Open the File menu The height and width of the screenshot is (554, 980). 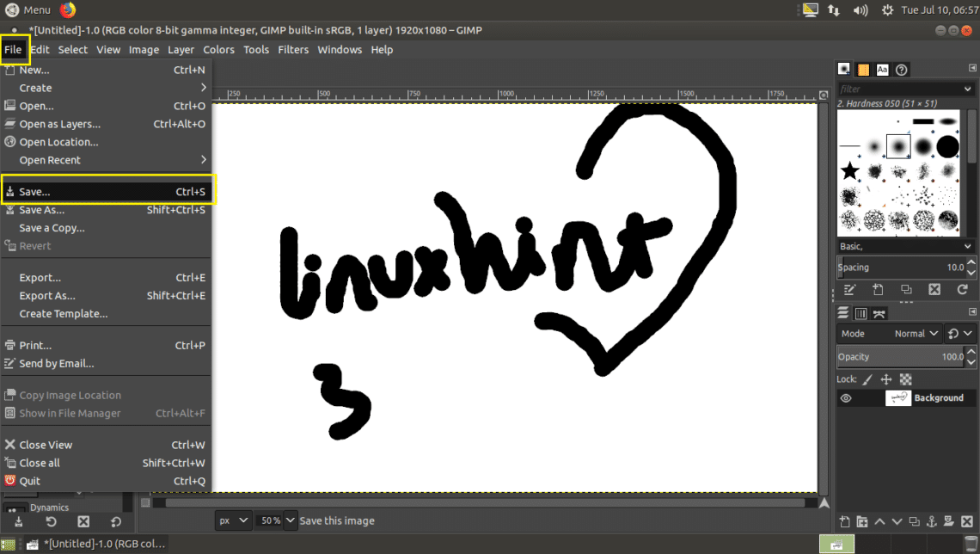click(13, 49)
